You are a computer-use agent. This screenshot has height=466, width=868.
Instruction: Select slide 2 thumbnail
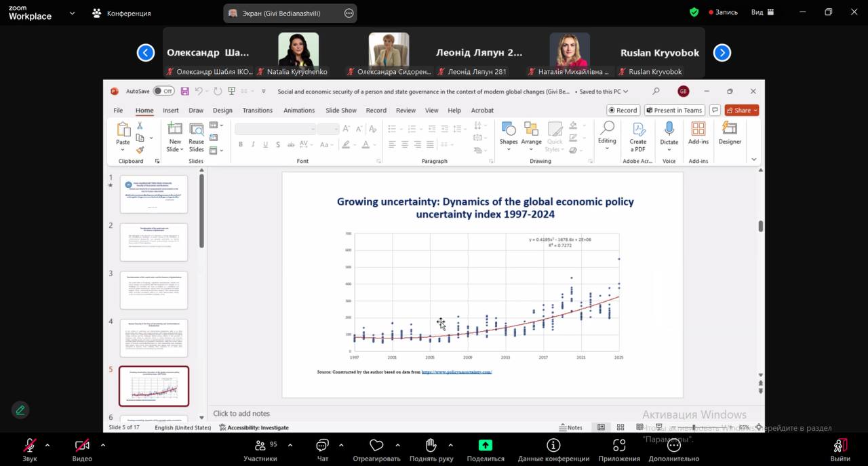pos(154,241)
